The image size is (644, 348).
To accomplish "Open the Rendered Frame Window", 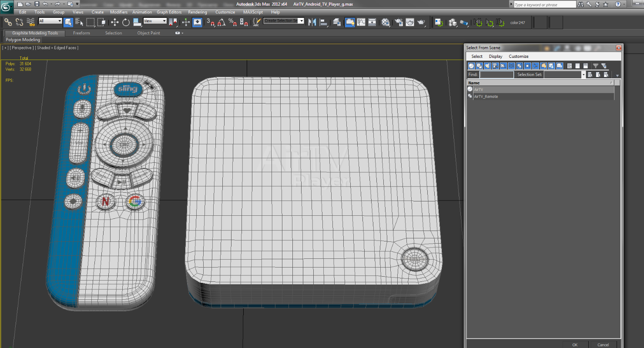I will click(410, 22).
